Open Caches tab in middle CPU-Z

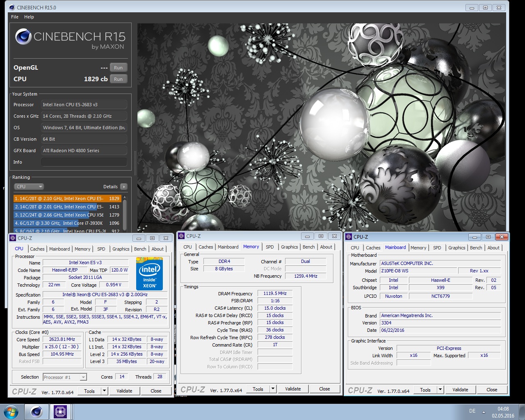[x=206, y=247]
